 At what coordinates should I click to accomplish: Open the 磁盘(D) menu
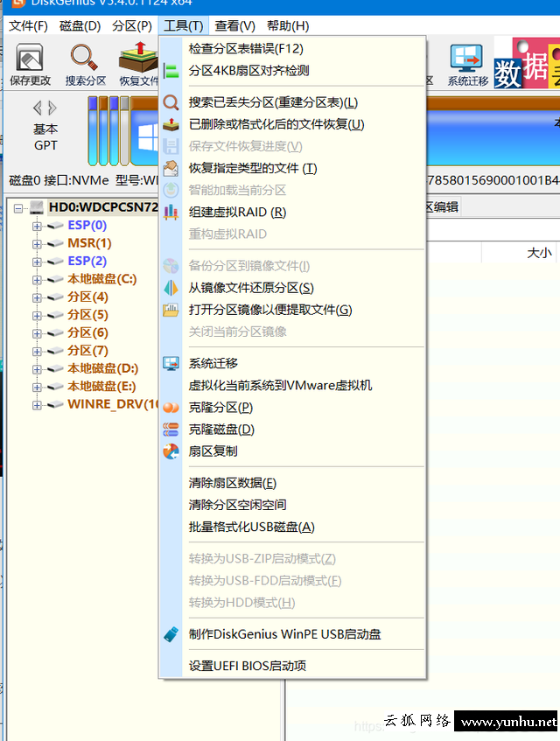80,25
